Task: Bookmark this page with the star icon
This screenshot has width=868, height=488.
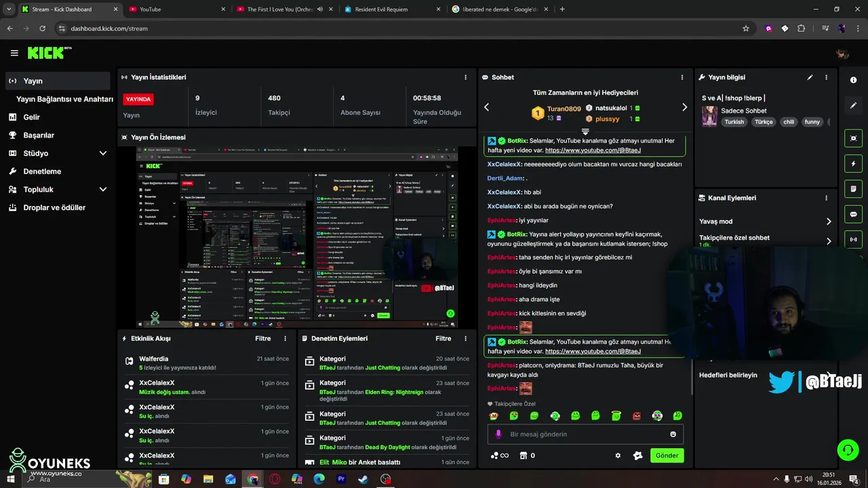Action: point(746,28)
